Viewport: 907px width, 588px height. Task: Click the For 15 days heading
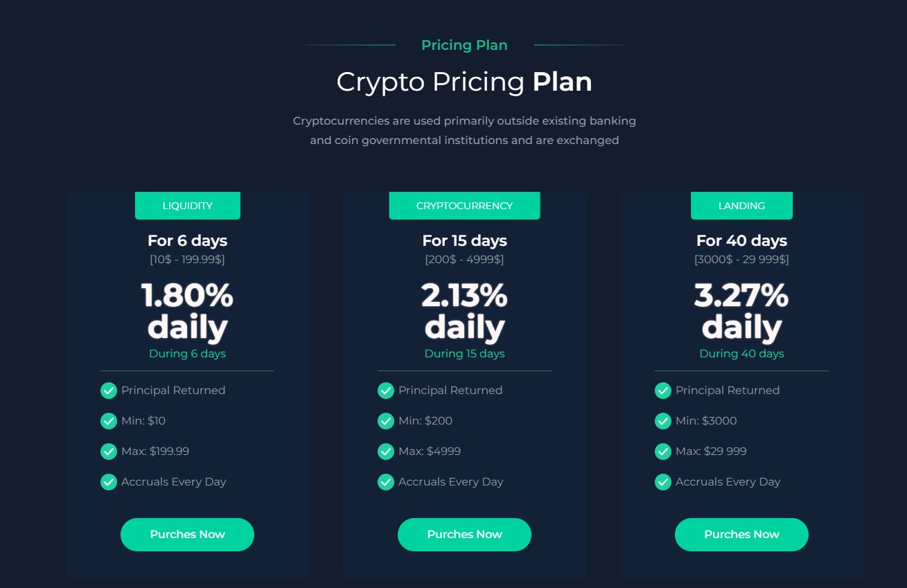(x=464, y=241)
